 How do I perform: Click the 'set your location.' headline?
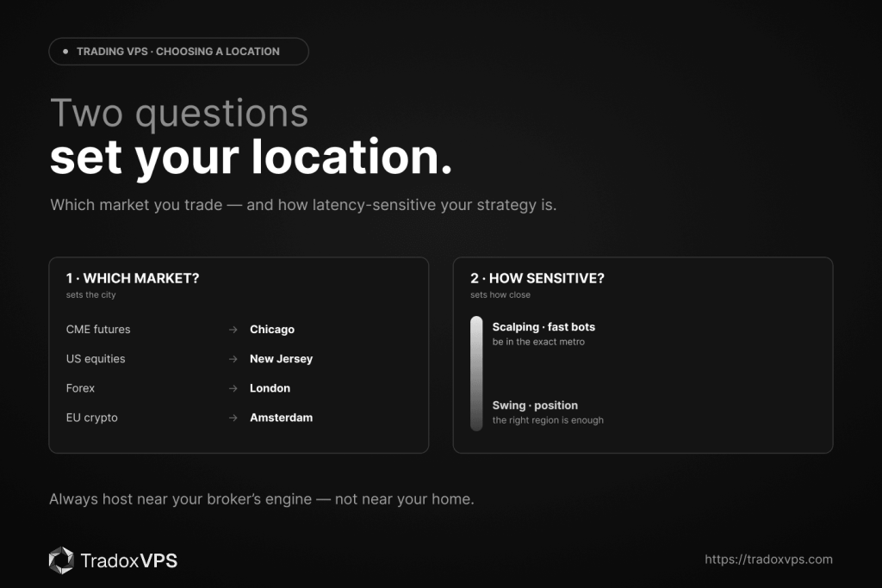point(251,158)
